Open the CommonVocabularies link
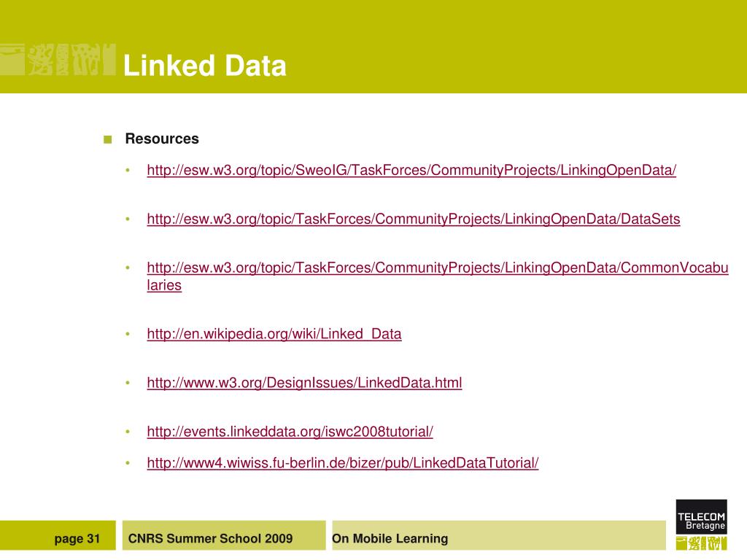The height and width of the screenshot is (560, 747). click(437, 268)
